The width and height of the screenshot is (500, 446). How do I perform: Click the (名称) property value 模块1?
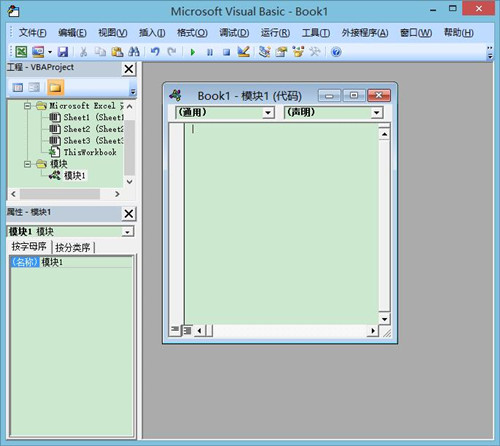coord(86,262)
